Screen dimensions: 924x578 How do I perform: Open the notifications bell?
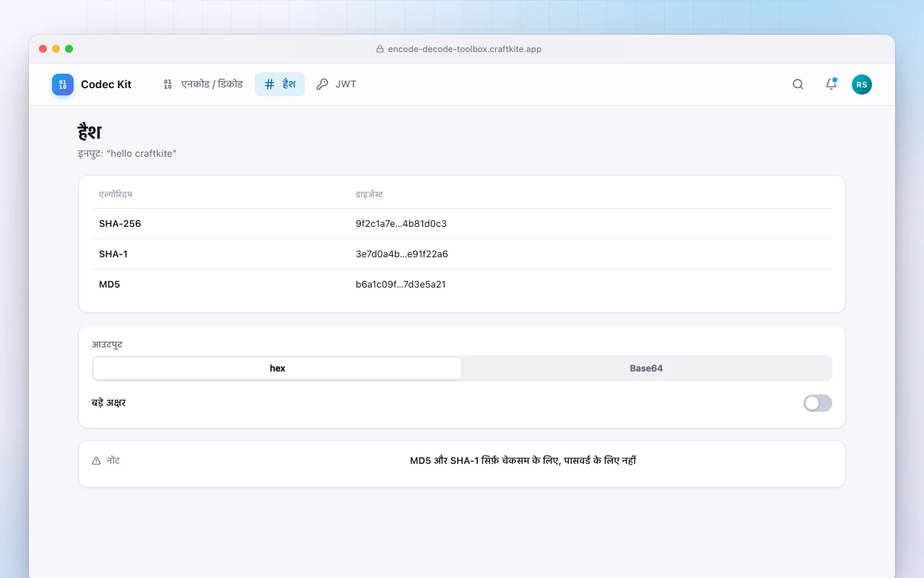tap(831, 85)
